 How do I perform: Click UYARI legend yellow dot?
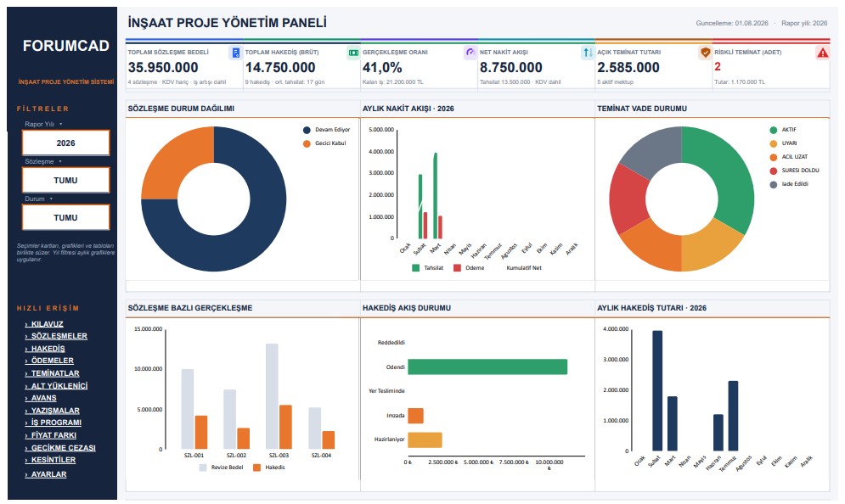pyautogui.click(x=774, y=143)
